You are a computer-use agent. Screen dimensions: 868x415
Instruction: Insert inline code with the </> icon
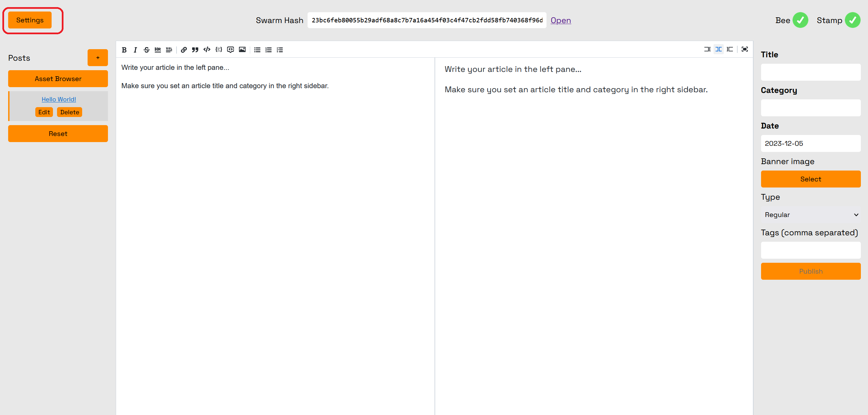[x=207, y=50]
